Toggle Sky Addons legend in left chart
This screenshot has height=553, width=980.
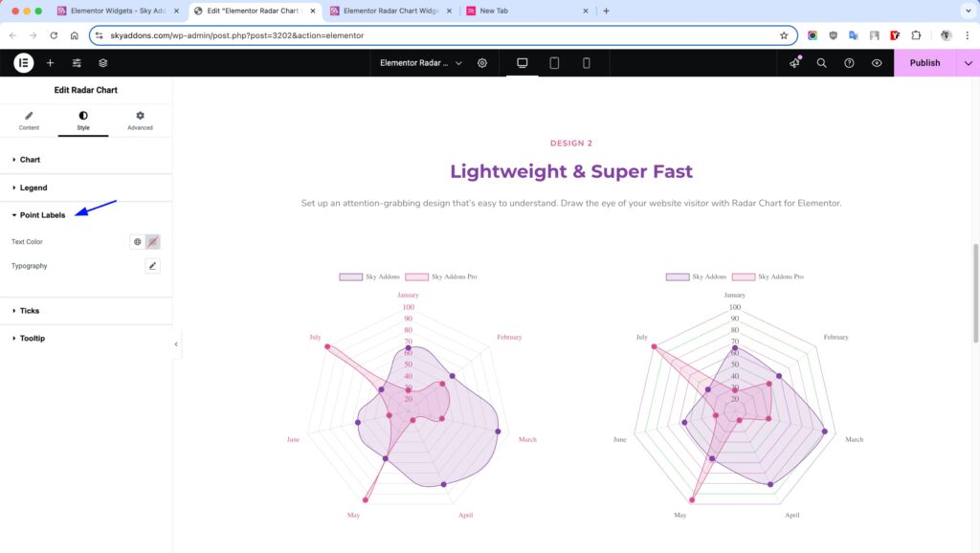pos(369,276)
